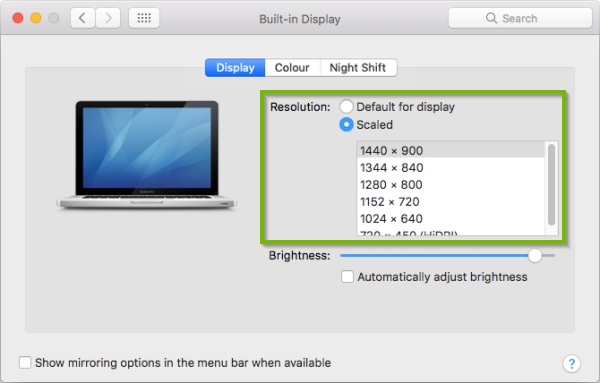Click the resolution list scrollbar
The image size is (600, 383).
(551, 185)
